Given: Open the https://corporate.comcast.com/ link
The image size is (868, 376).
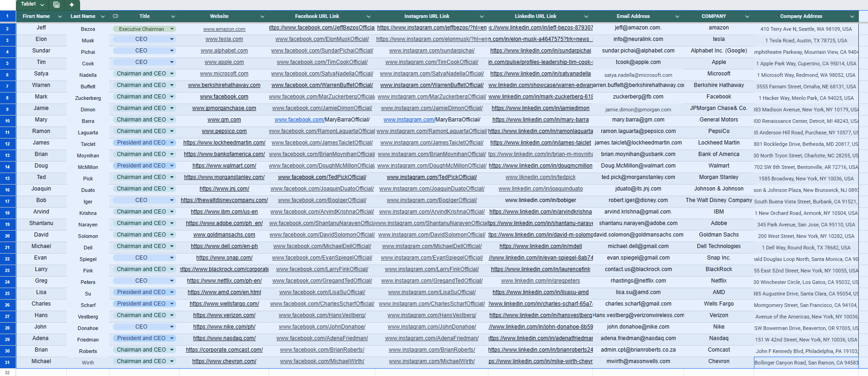Looking at the screenshot, I should tap(224, 350).
